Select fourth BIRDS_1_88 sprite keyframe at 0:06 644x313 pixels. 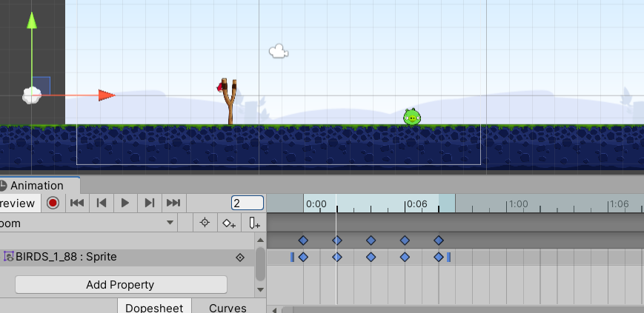[405, 258]
